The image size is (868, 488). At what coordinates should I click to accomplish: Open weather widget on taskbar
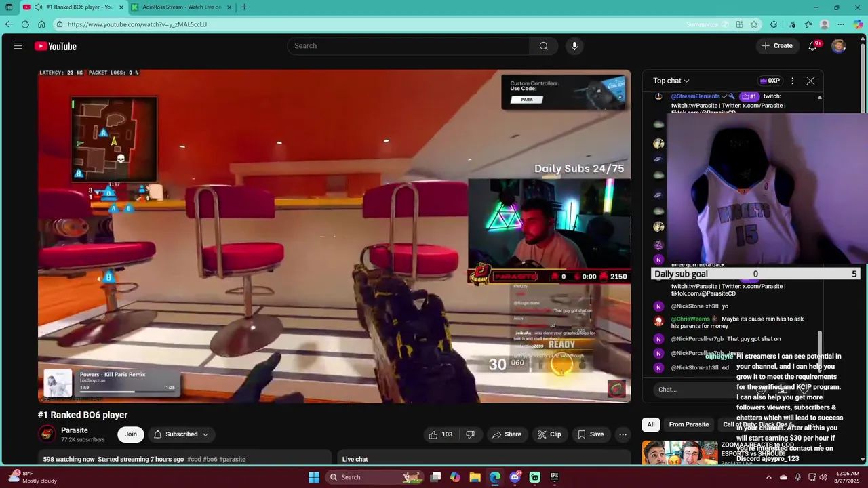31,477
